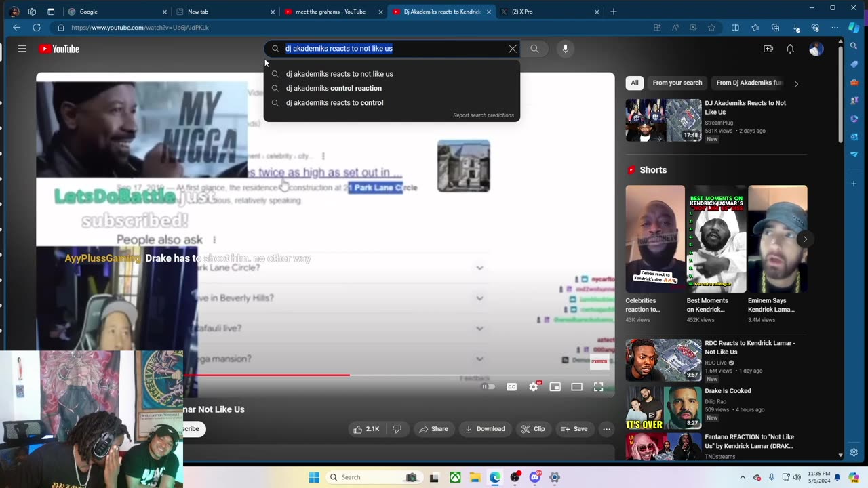
Task: Toggle the autoplay switch in player
Action: pyautogui.click(x=488, y=387)
